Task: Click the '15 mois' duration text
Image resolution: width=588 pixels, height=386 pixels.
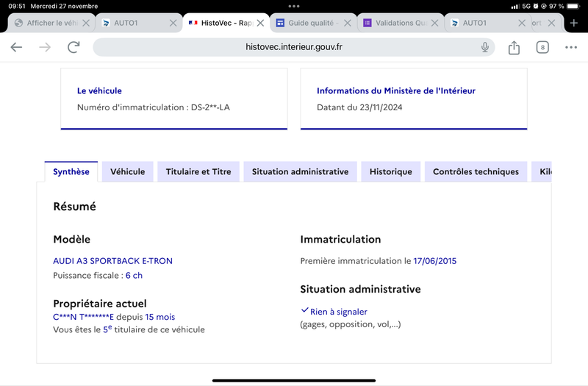Action: pyautogui.click(x=160, y=317)
